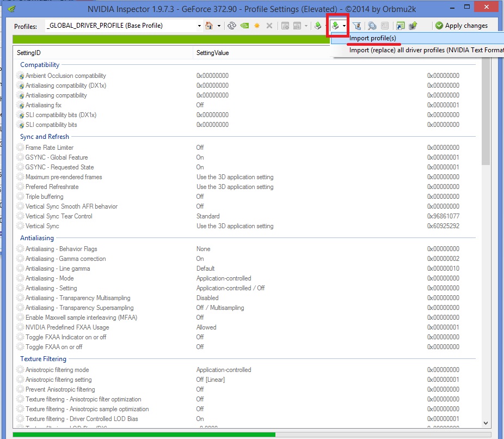
Task: Click the green check Apply changes icon
Action: [439, 26]
